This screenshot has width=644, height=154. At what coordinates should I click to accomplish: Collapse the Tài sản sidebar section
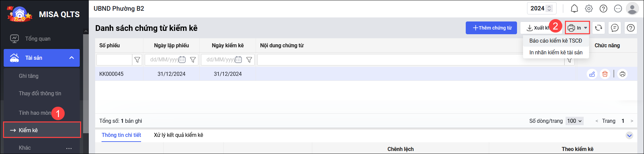[x=71, y=58]
